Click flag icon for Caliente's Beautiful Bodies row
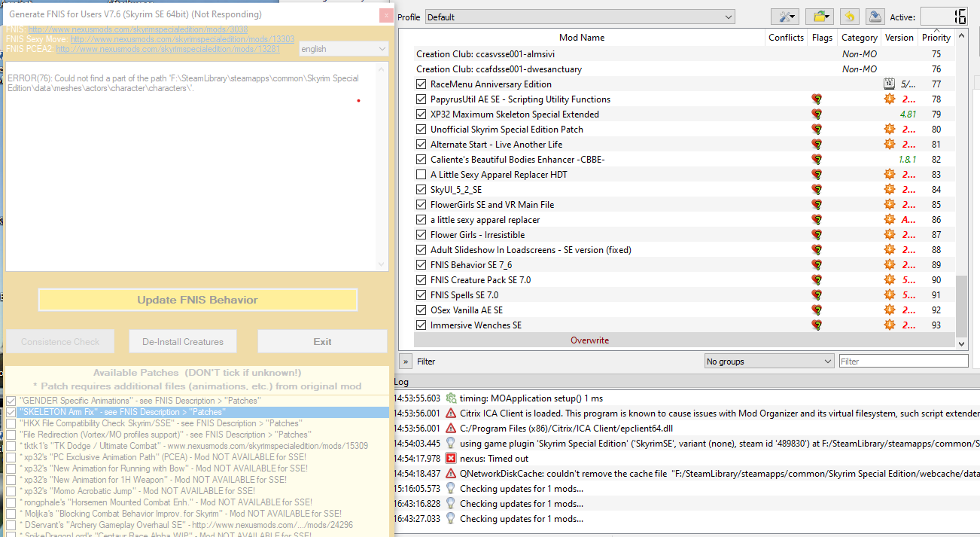Screen dimensions: 980x537 817,160
